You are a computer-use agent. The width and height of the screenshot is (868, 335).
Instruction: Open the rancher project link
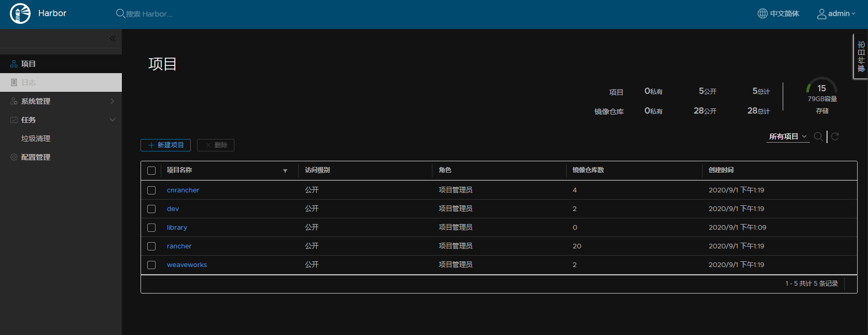point(179,246)
